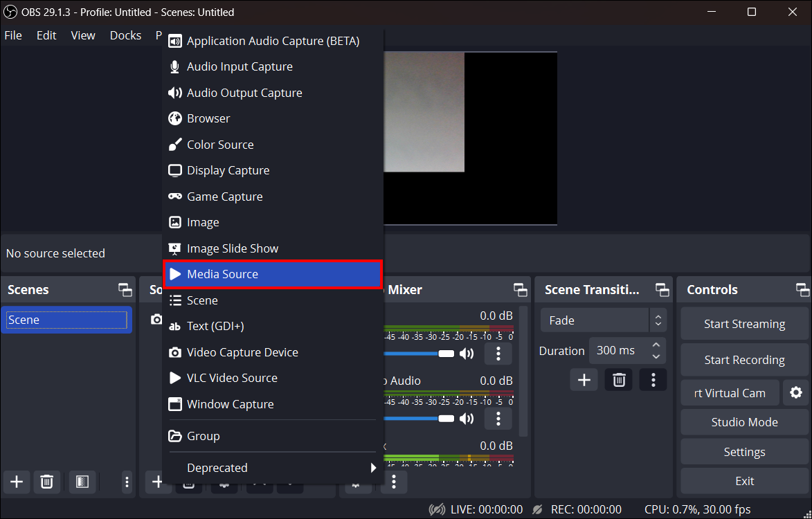Screen dimensions: 812x519
Task: Click the Audio Mixer scrollbar
Action: tap(523, 371)
